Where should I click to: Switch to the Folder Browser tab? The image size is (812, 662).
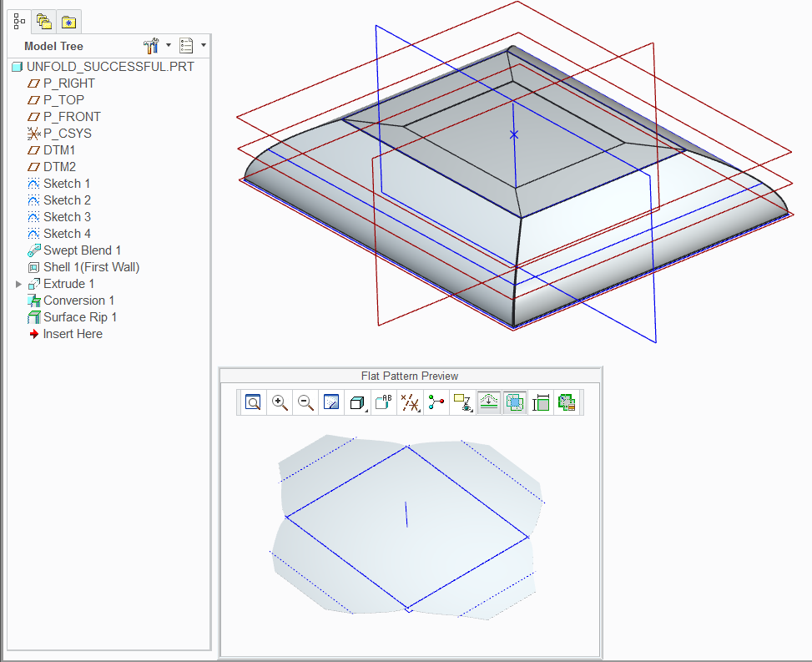[44, 22]
